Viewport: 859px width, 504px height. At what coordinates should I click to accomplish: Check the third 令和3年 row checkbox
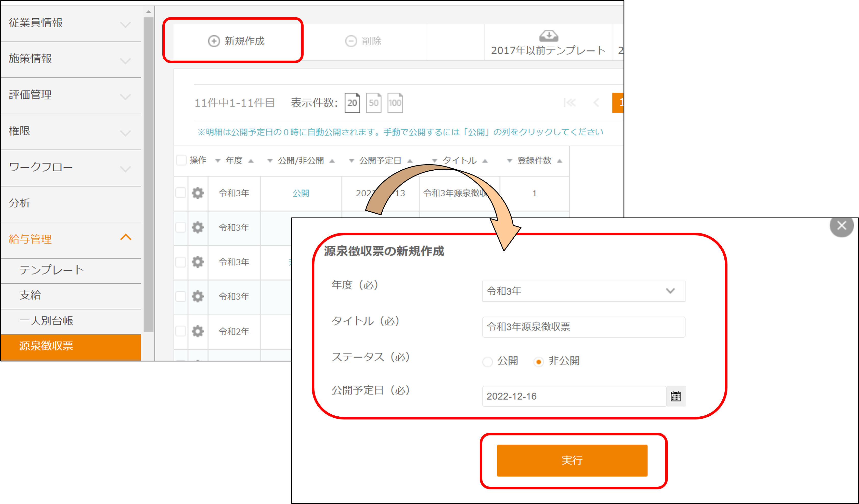[x=181, y=262]
